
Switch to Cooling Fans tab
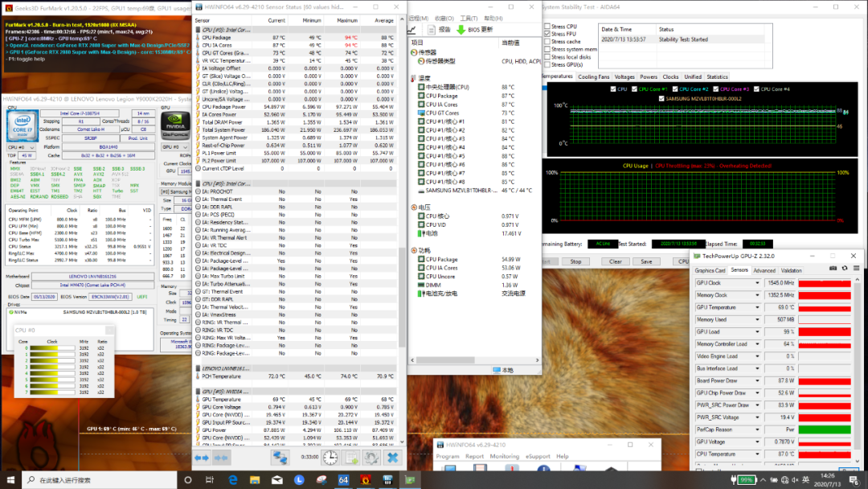593,77
